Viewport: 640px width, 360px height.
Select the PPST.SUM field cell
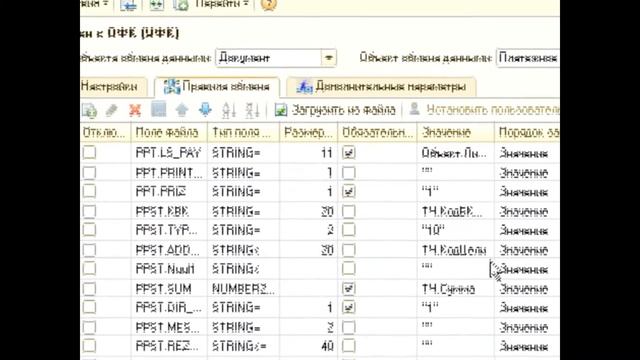point(169,289)
